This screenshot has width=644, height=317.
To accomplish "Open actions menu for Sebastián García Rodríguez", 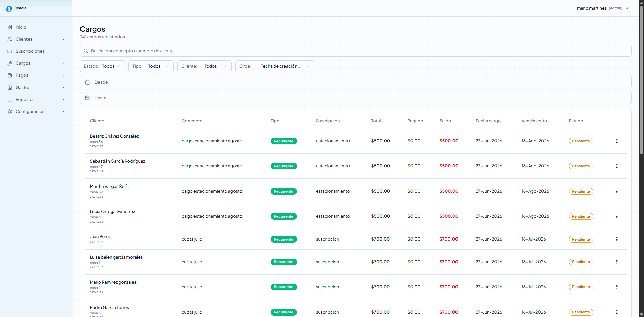I will [x=616, y=166].
